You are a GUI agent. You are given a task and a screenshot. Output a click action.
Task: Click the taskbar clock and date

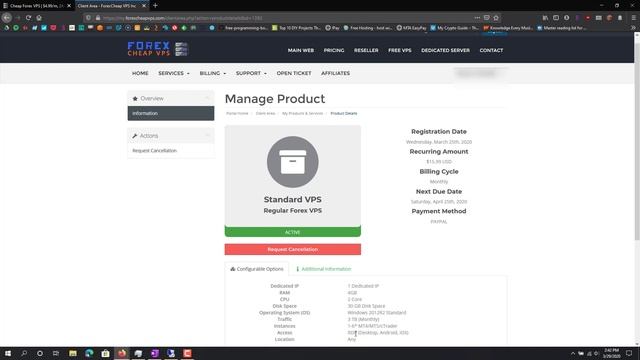[611, 353]
